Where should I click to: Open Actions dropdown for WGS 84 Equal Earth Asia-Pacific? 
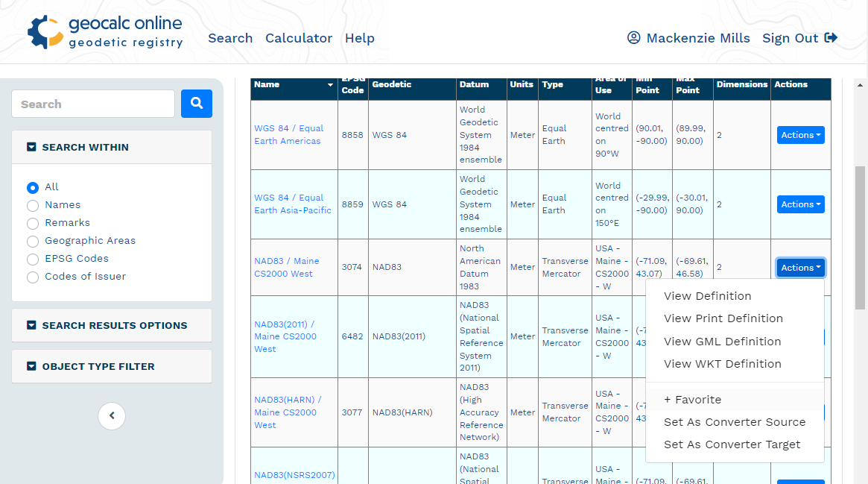[x=800, y=204]
